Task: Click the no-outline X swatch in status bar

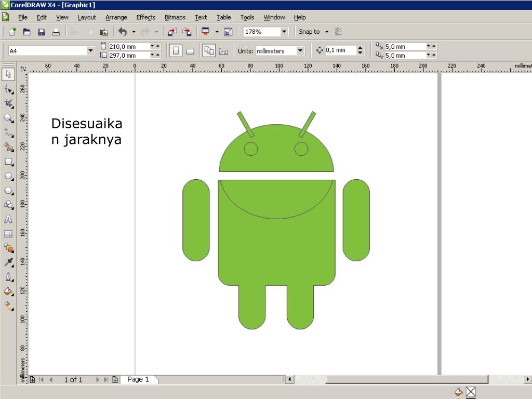Action: click(x=471, y=392)
